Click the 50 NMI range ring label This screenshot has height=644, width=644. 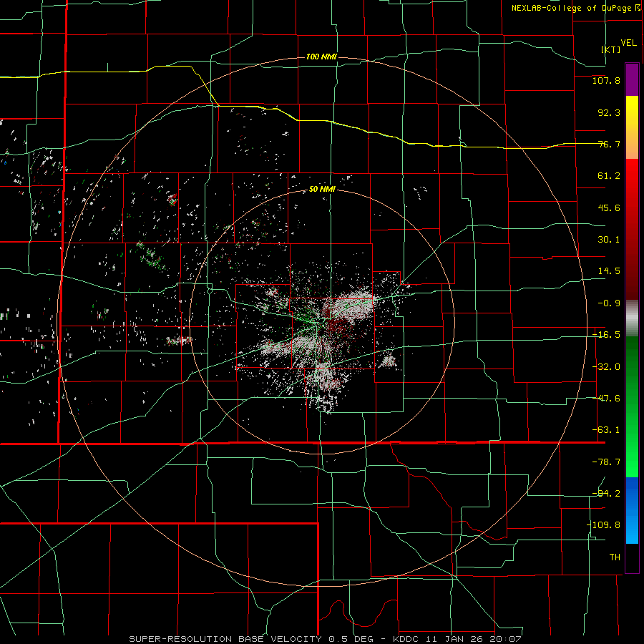pyautogui.click(x=322, y=189)
